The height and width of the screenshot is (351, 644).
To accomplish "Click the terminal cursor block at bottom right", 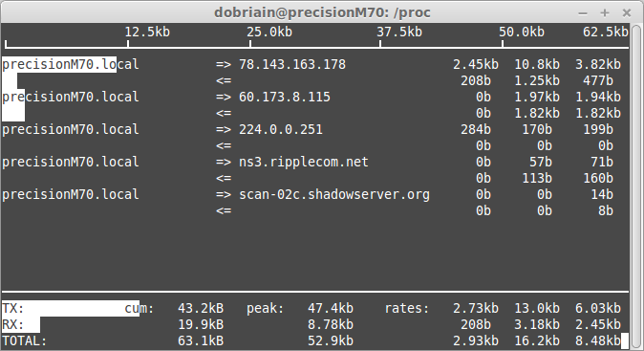I will point(625,341).
